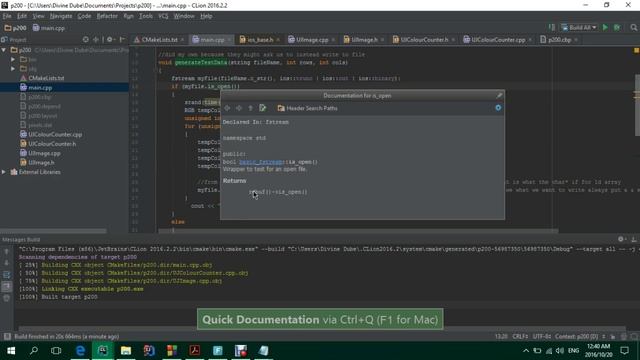Expand the bin folder in the project tree
The height and width of the screenshot is (360, 640).
click(13, 59)
